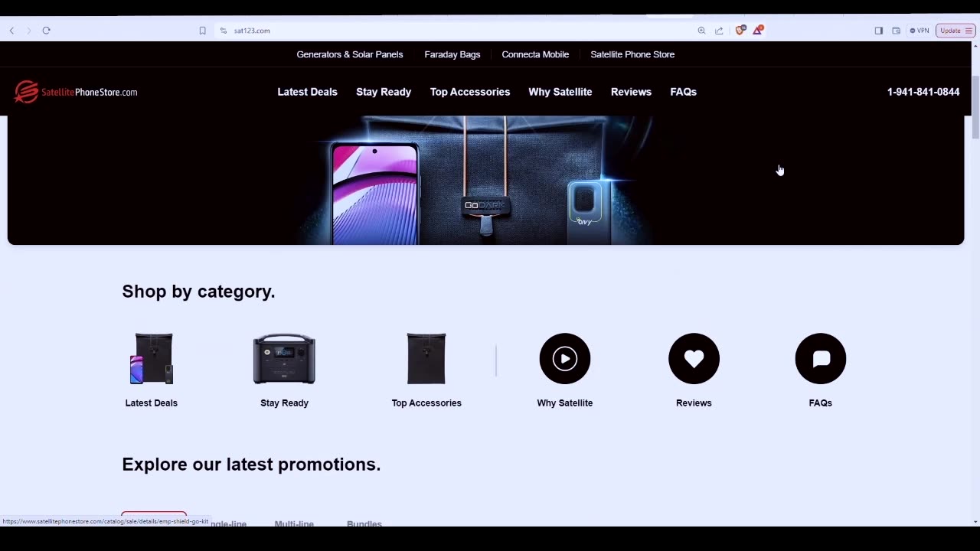The image size is (980, 551).
Task: Open the Brave Rewards triangle icon
Action: coord(757,31)
